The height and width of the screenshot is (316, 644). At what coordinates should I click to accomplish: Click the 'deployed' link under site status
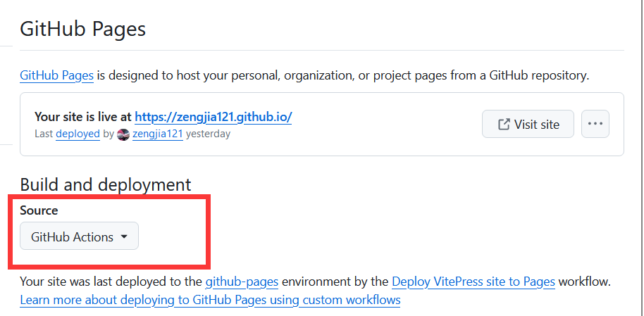tap(78, 134)
